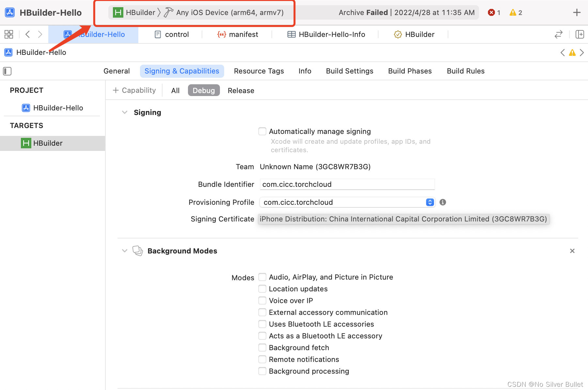Go back with the left chevron arrow
The width and height of the screenshot is (588, 390).
click(x=28, y=34)
